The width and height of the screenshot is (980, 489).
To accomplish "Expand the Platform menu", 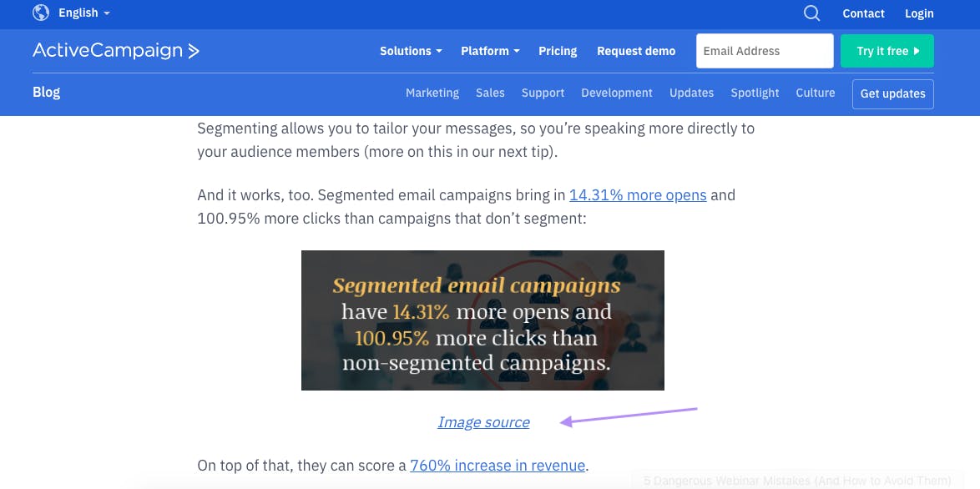I will tap(490, 51).
